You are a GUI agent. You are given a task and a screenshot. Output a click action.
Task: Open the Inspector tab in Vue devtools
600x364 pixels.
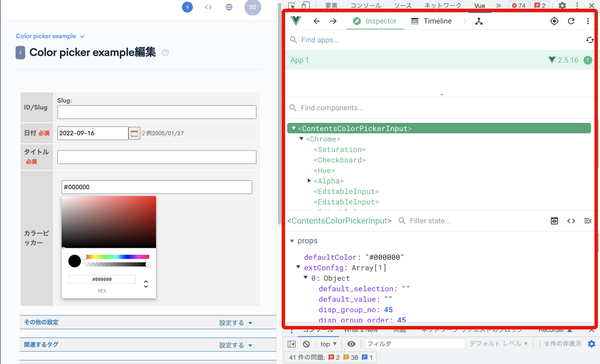375,21
